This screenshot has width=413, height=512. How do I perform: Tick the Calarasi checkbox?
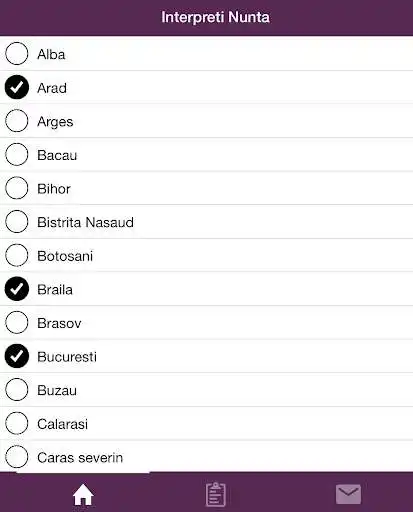tap(17, 423)
